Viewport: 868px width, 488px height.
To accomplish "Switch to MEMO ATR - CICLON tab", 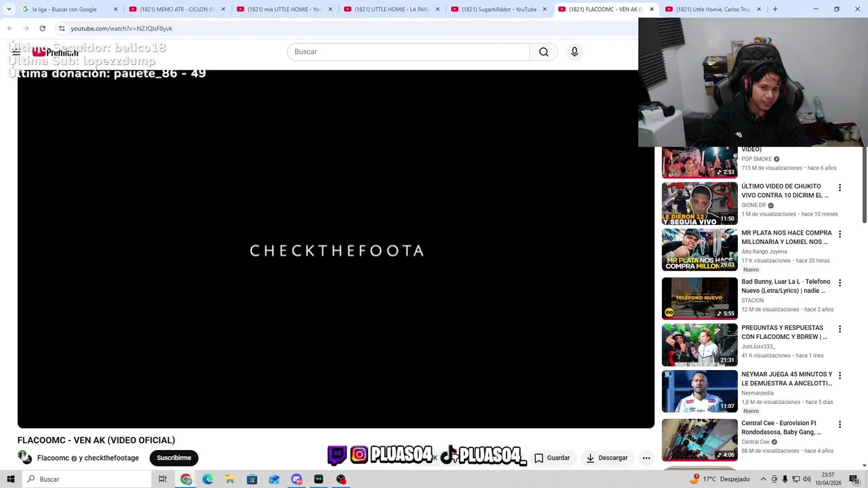I will point(177,9).
